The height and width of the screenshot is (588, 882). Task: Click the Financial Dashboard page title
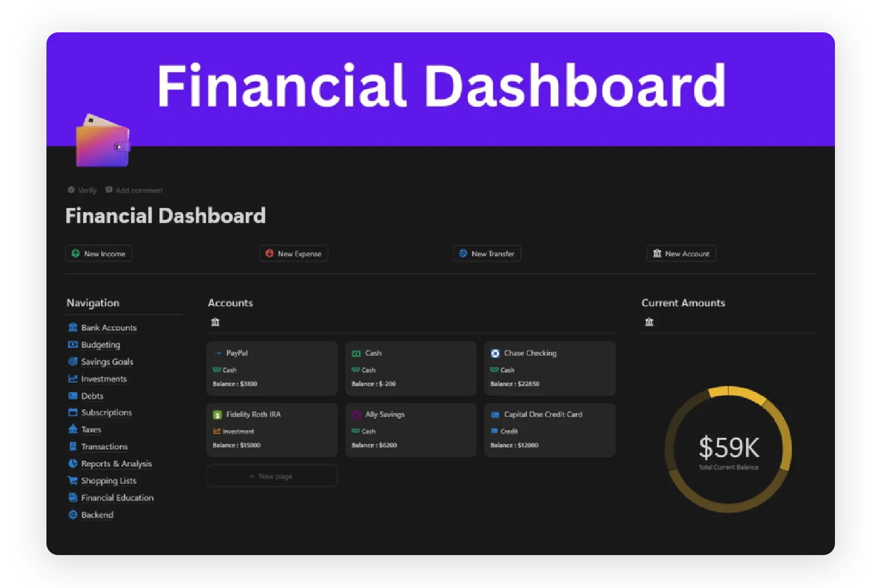click(x=166, y=216)
